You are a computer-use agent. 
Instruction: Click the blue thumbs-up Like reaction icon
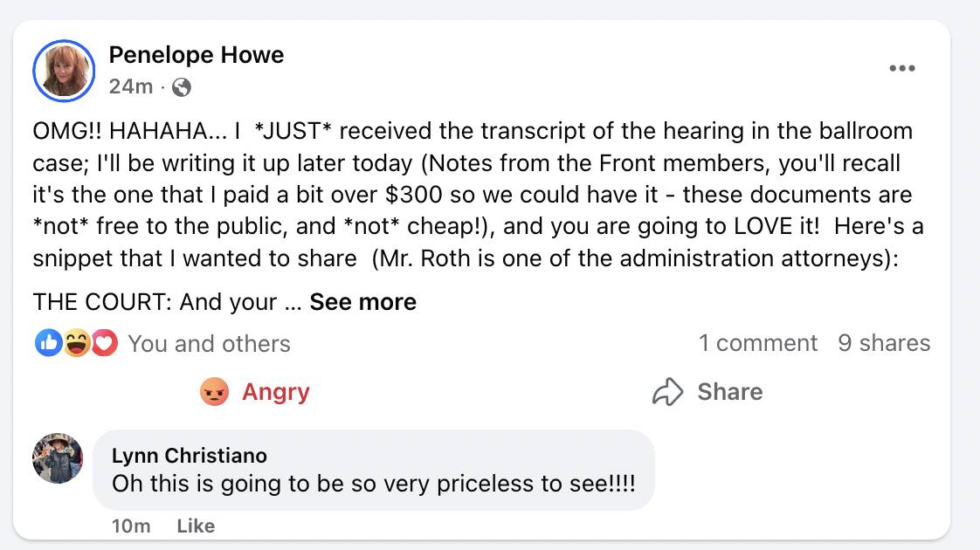48,344
